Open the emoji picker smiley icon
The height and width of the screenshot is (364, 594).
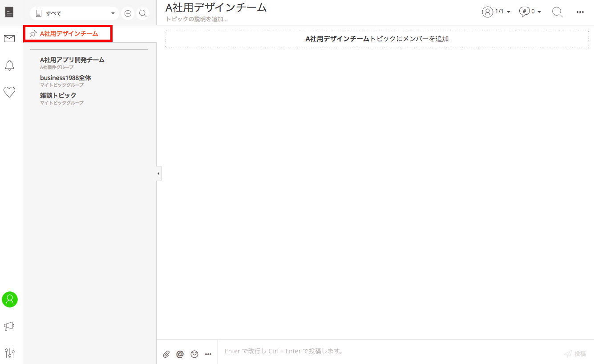pos(194,354)
